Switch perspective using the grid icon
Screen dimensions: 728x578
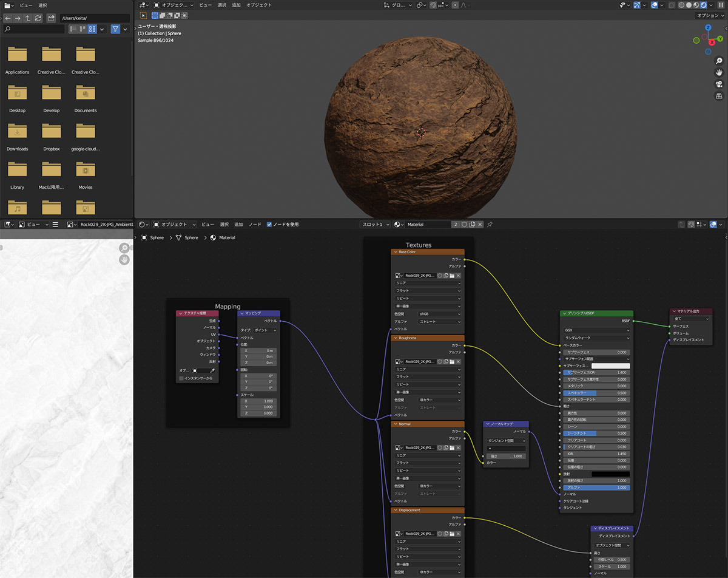tap(719, 96)
